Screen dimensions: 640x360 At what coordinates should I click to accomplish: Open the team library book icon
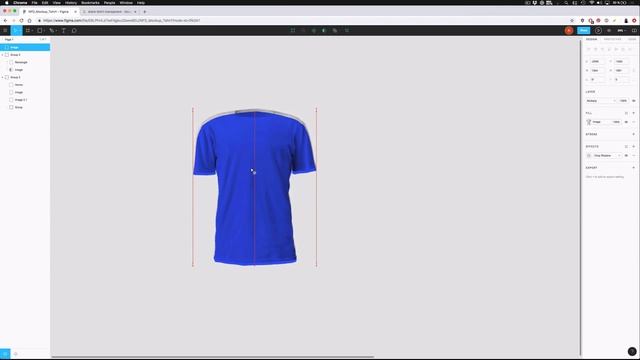(634, 31)
